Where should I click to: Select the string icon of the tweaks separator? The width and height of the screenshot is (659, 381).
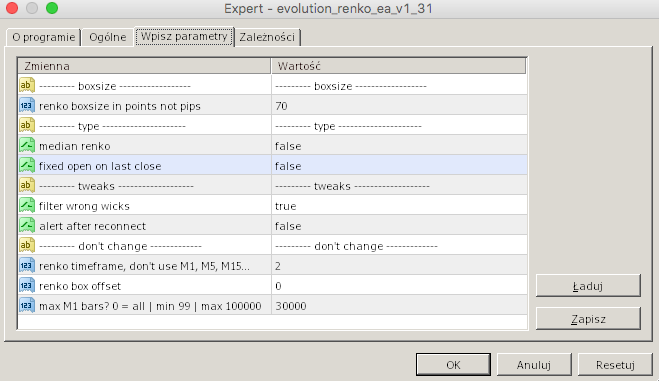[27, 185]
